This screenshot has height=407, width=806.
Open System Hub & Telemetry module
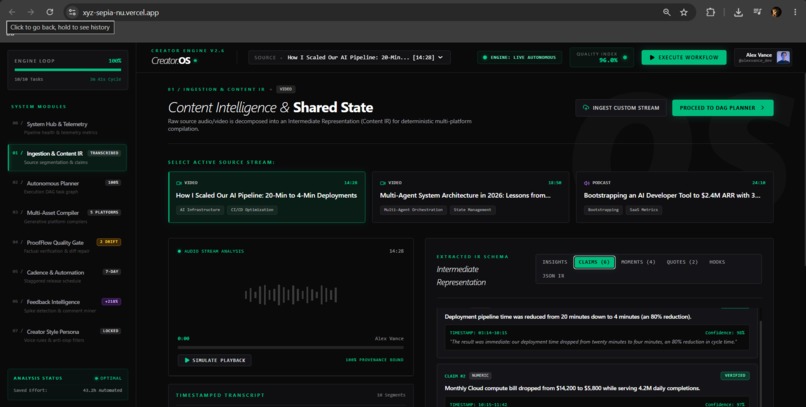(x=67, y=127)
